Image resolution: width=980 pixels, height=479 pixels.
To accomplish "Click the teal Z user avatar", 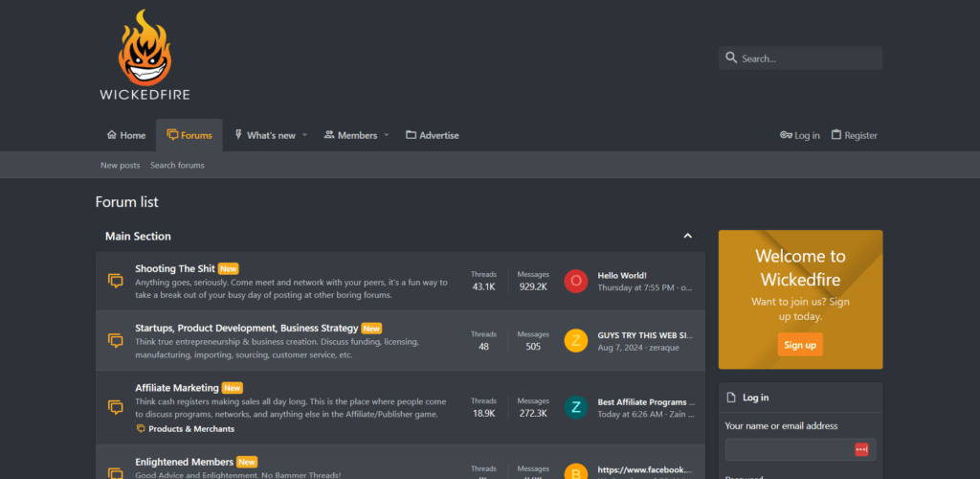I will tap(576, 408).
